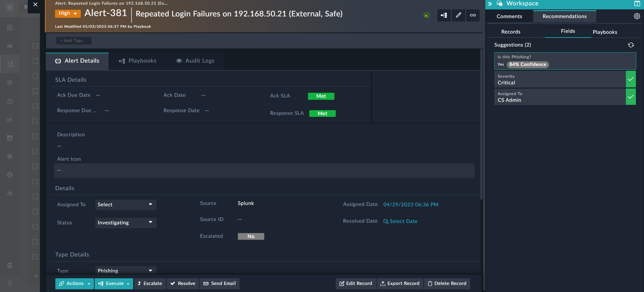
Task: Open the playbook tree icon in header
Action: click(444, 15)
